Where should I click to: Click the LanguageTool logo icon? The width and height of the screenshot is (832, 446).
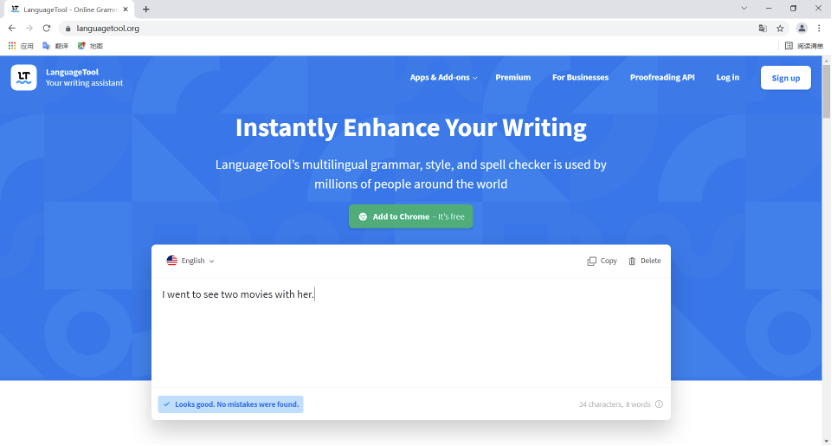tap(24, 77)
